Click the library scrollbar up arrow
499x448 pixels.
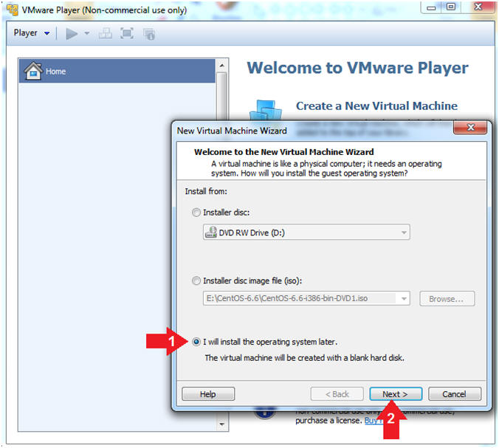(221, 66)
